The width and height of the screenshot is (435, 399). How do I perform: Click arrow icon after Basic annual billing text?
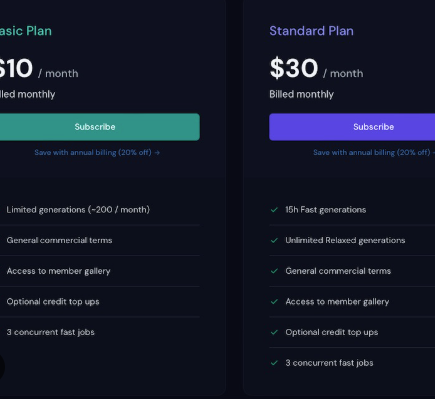(x=157, y=153)
